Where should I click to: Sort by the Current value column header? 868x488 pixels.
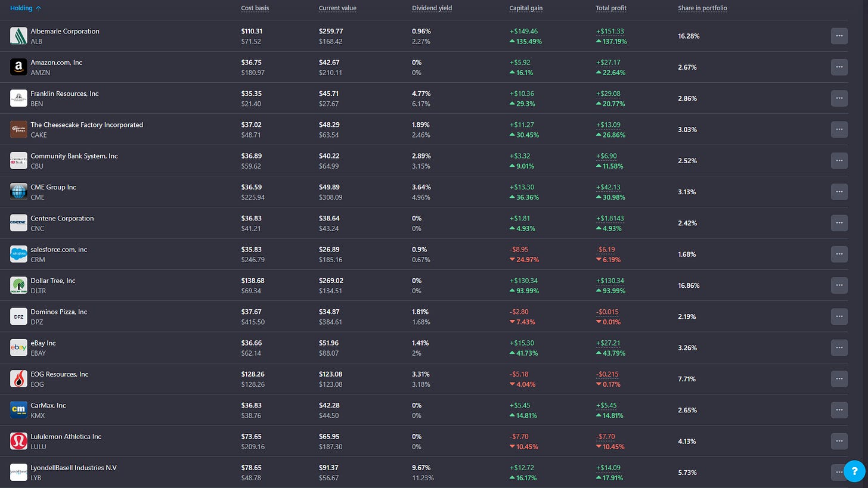[338, 8]
